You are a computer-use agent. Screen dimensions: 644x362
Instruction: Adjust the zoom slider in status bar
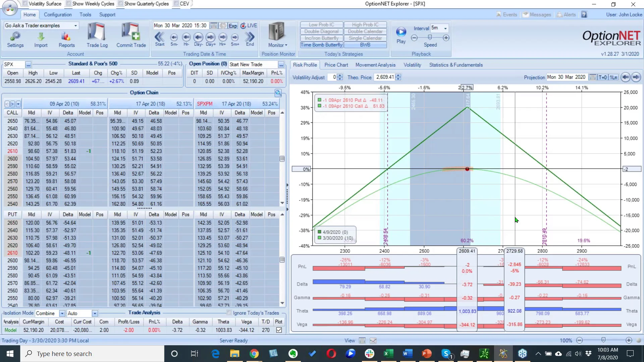603,340
